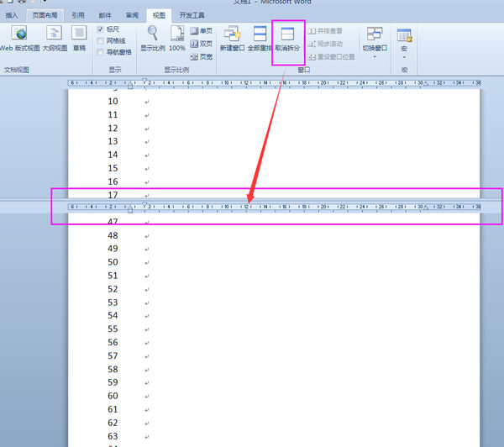Click line numbered 13
The height and width of the screenshot is (447, 504).
coord(113,141)
